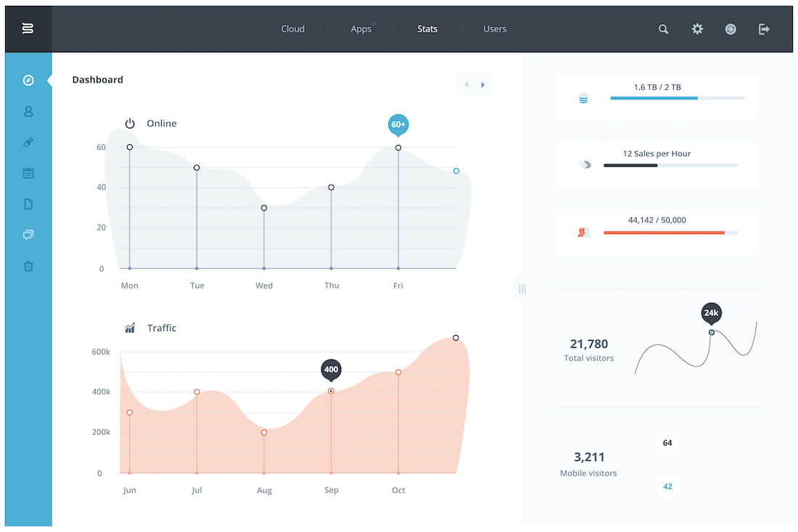Click the trash bin sidebar icon

[28, 266]
